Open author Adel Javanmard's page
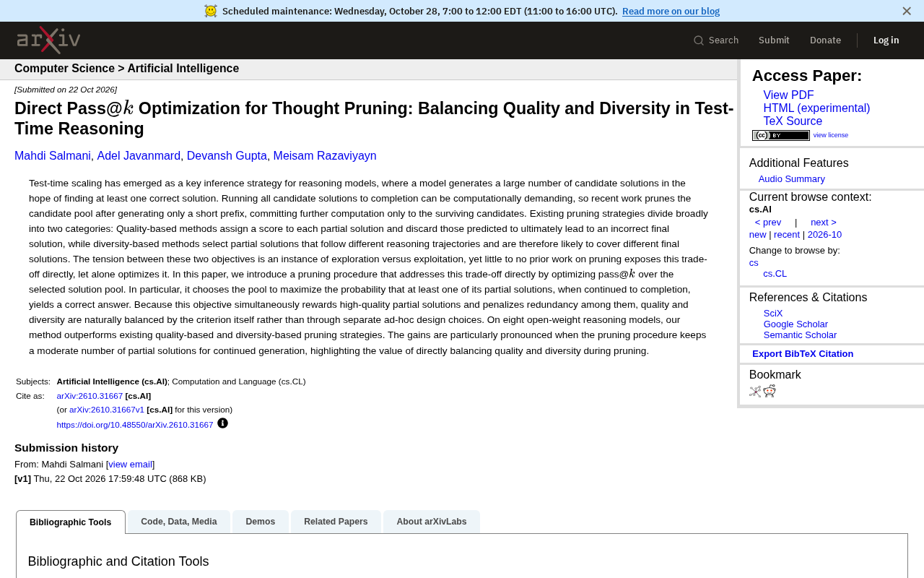924x578 pixels. [139, 156]
